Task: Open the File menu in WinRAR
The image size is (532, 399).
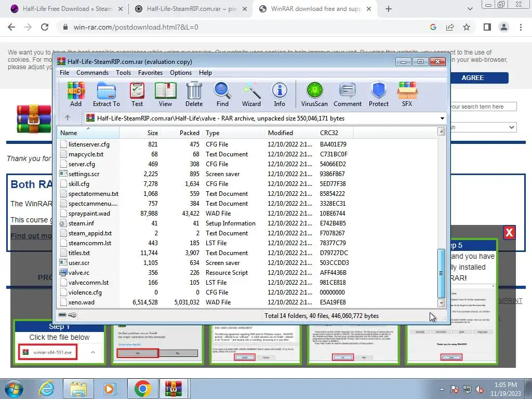Action: point(64,73)
